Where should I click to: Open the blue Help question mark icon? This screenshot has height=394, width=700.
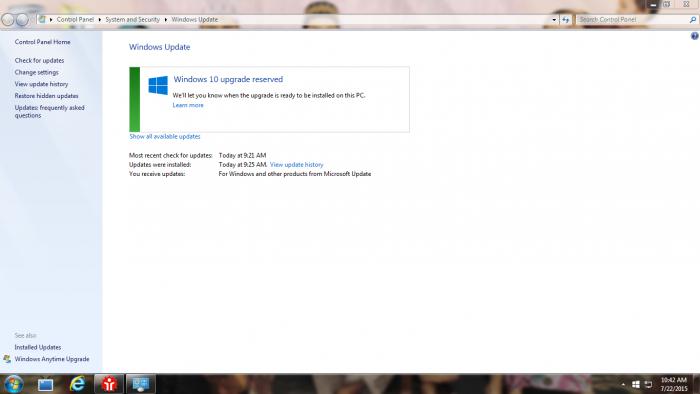click(x=695, y=36)
